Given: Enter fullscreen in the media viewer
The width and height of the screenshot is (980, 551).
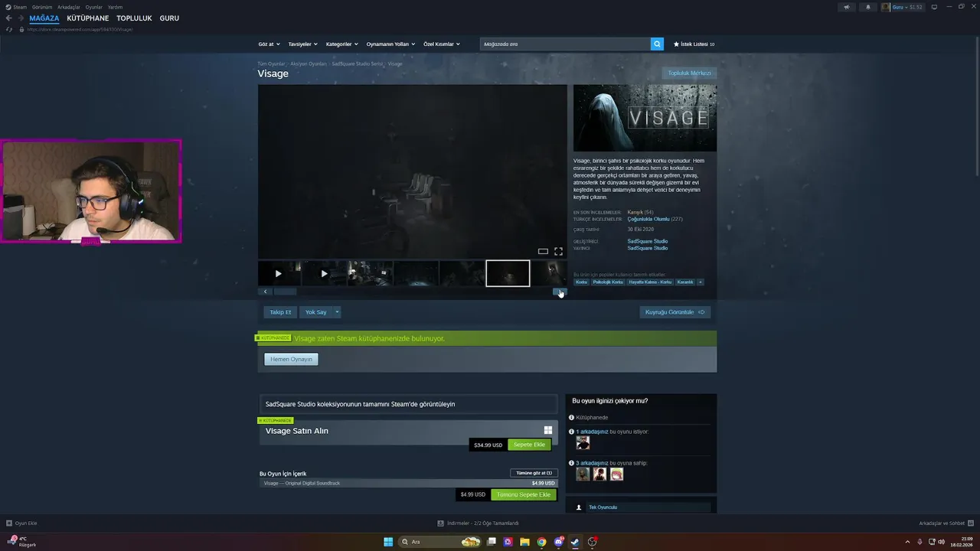Looking at the screenshot, I should 558,251.
